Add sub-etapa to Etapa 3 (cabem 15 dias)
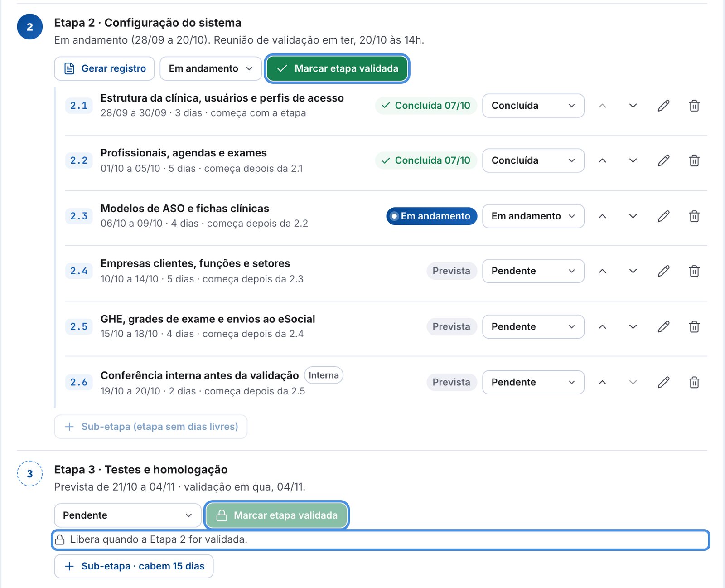Image resolution: width=725 pixels, height=588 pixels. tap(134, 566)
